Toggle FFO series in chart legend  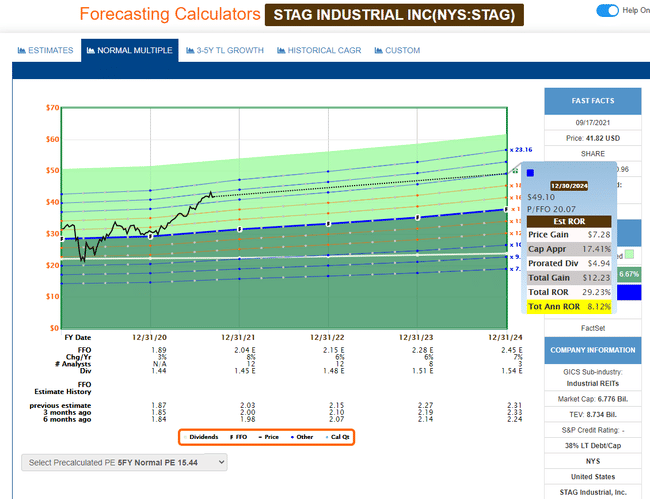pyautogui.click(x=240, y=437)
